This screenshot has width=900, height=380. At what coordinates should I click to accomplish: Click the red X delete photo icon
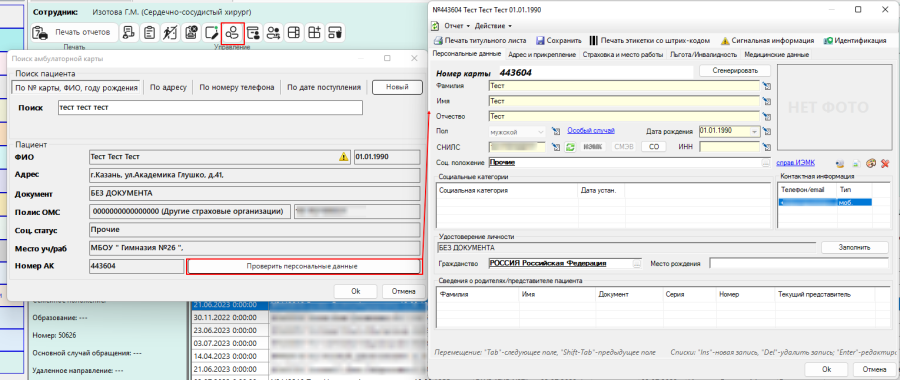(885, 164)
